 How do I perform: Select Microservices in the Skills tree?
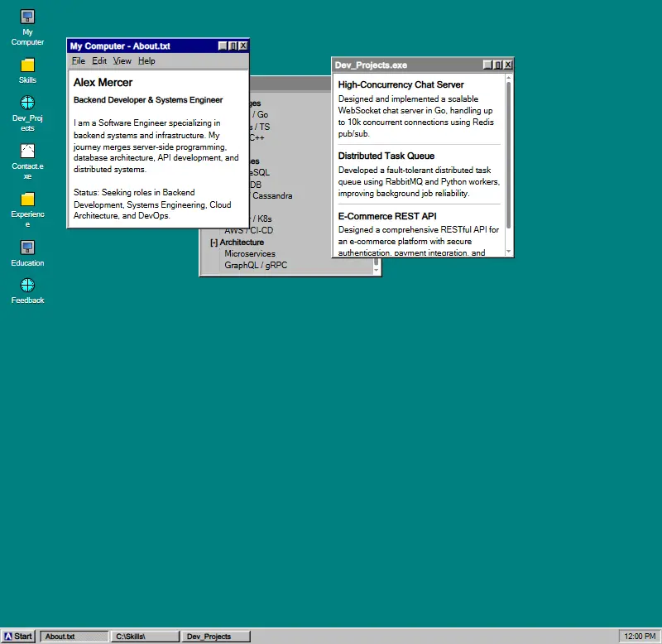250,253
